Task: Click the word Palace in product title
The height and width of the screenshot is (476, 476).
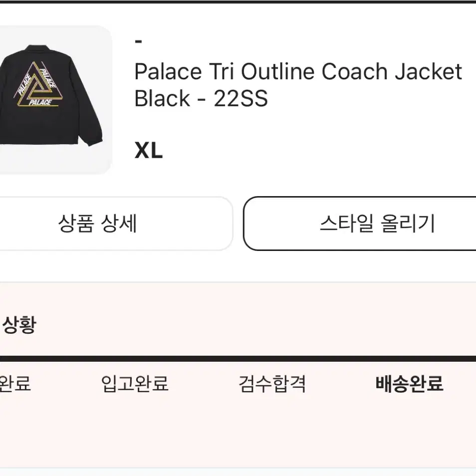Action: [168, 72]
